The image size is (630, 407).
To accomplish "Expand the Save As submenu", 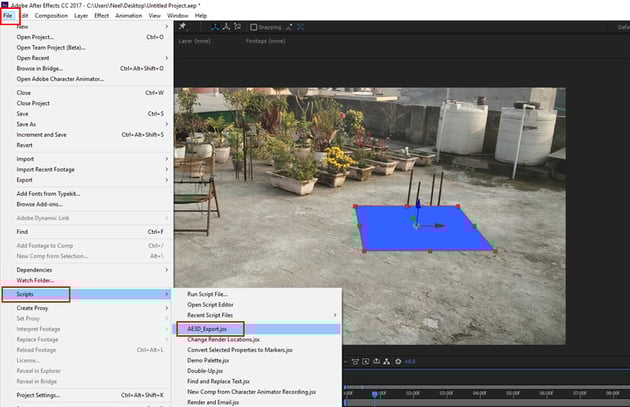I will [87, 124].
